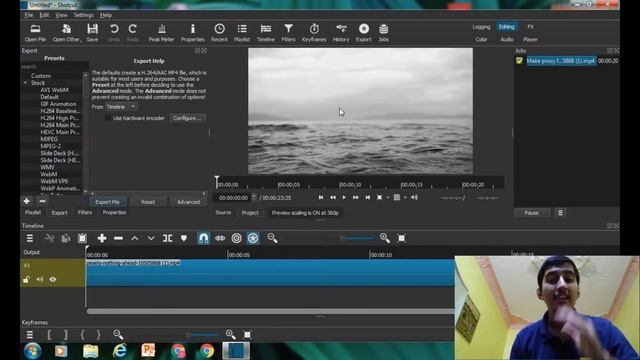640x360 pixels.
Task: Open the Filters toolbar icon
Action: tap(288, 33)
